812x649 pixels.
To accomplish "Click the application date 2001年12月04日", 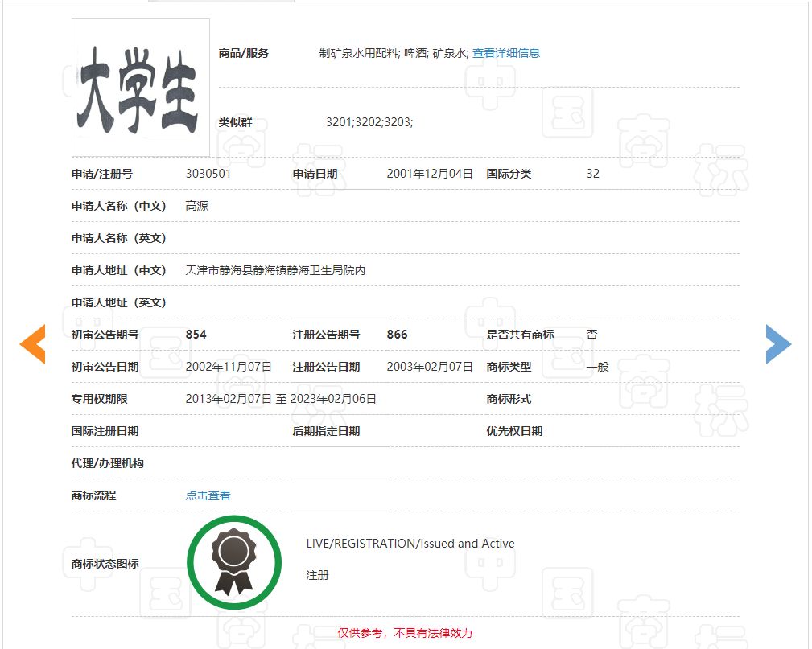I will tap(430, 174).
